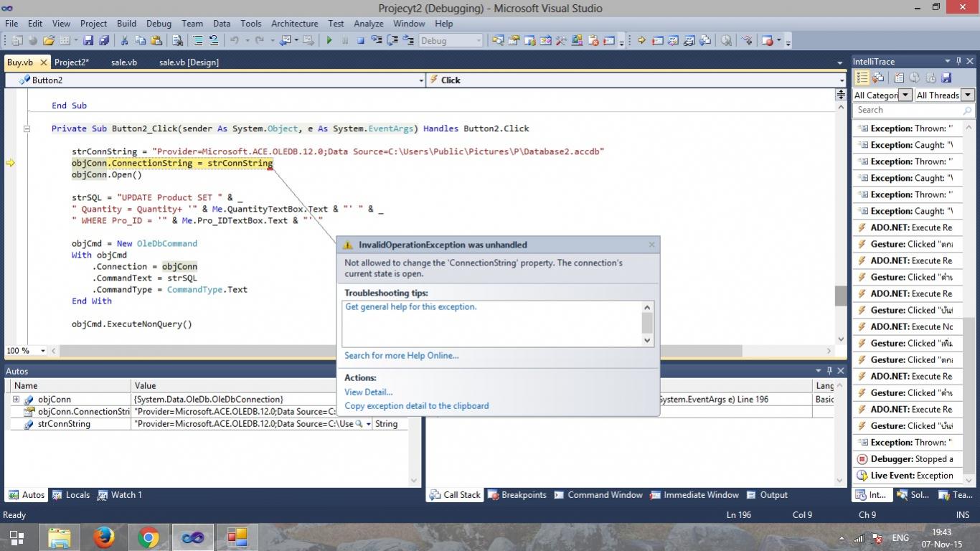
Task: Open the Watch 1 tab
Action: click(119, 494)
